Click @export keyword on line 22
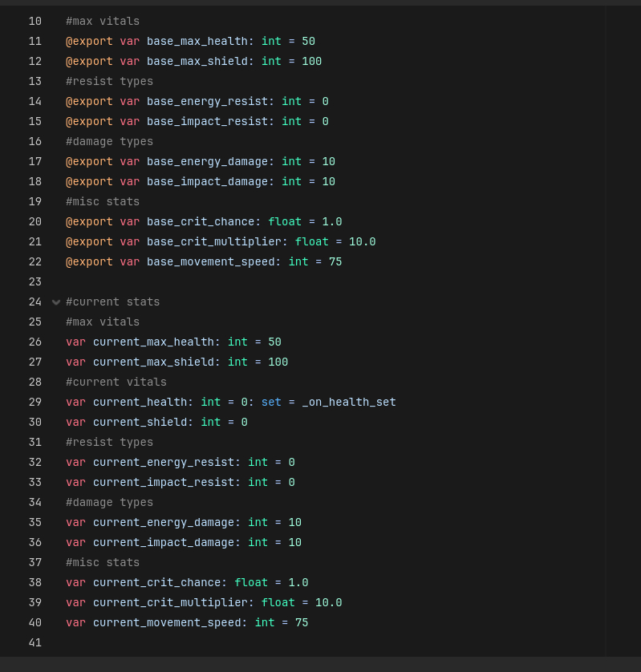The height and width of the screenshot is (672, 641). [89, 261]
